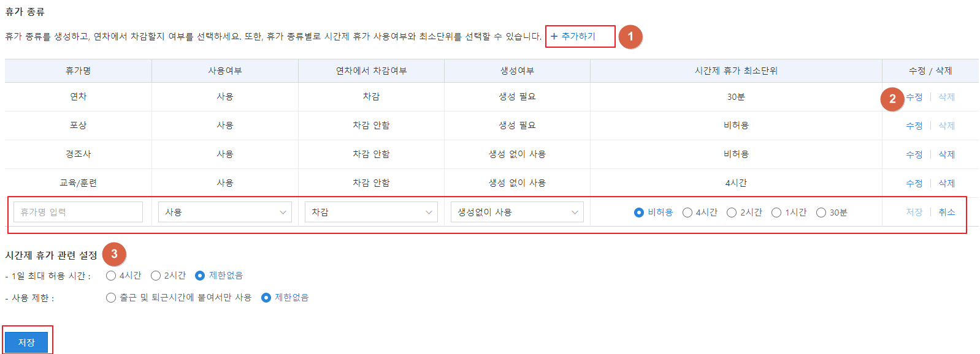Click the 포상 vacation name cell
980x354 pixels.
click(x=78, y=126)
